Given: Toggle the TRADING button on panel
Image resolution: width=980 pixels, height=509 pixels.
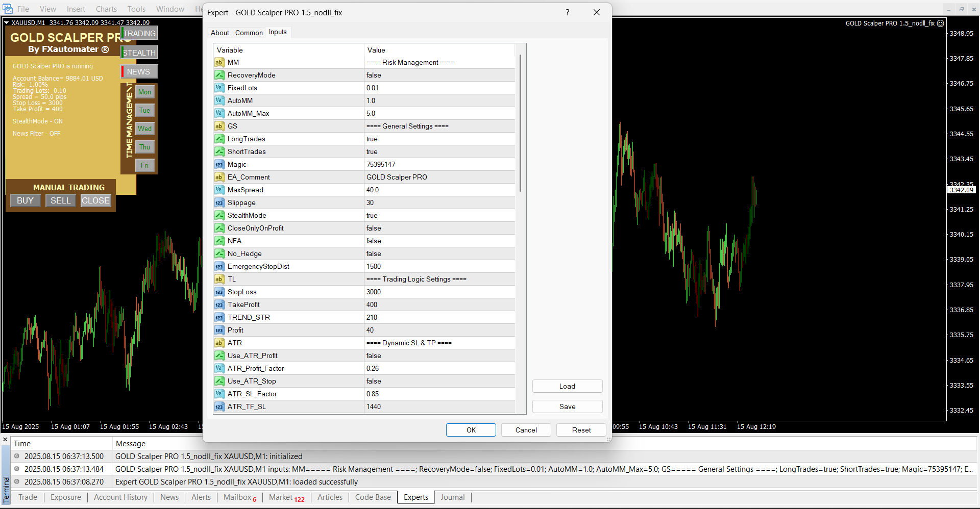Looking at the screenshot, I should (x=140, y=33).
